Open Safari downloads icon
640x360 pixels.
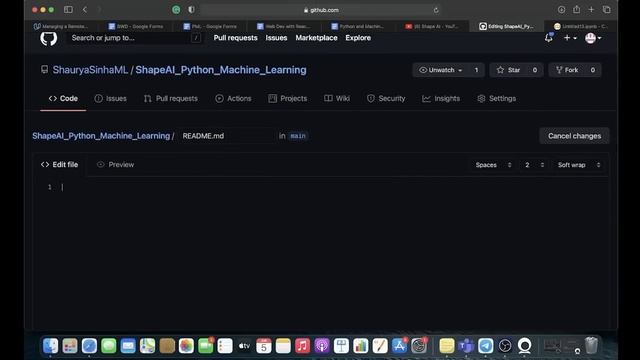[x=561, y=9]
